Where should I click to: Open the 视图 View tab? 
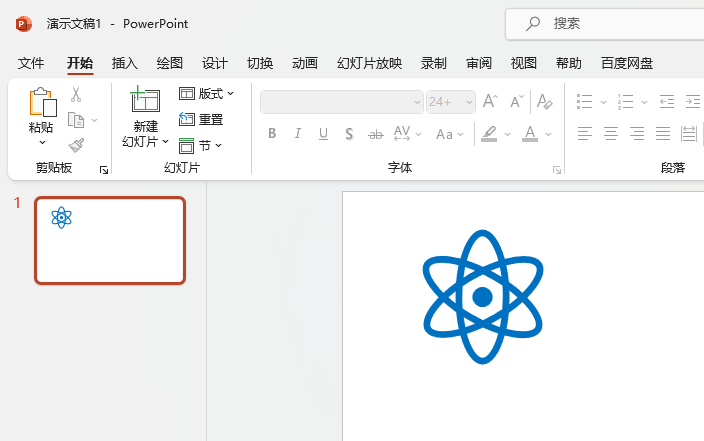tap(524, 63)
